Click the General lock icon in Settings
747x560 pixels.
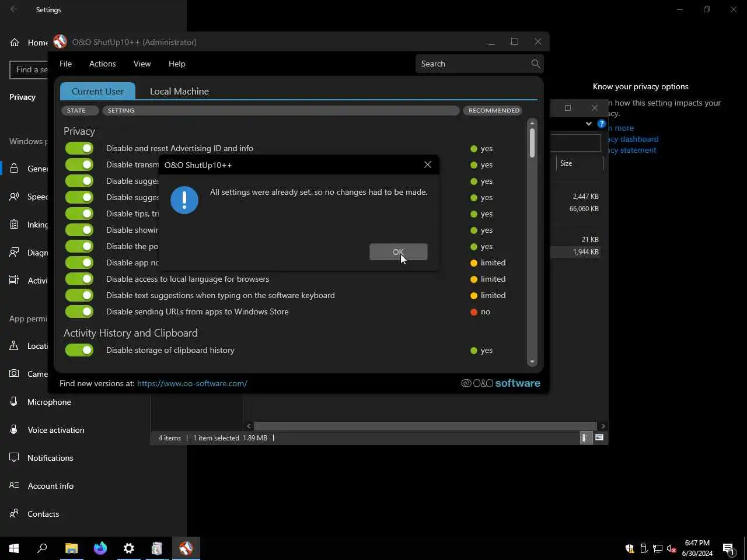(14, 168)
